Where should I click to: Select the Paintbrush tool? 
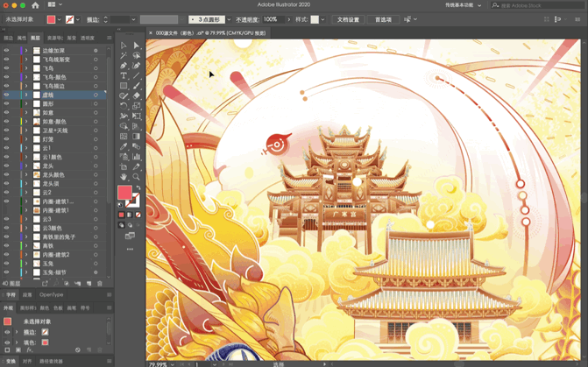[x=136, y=86]
